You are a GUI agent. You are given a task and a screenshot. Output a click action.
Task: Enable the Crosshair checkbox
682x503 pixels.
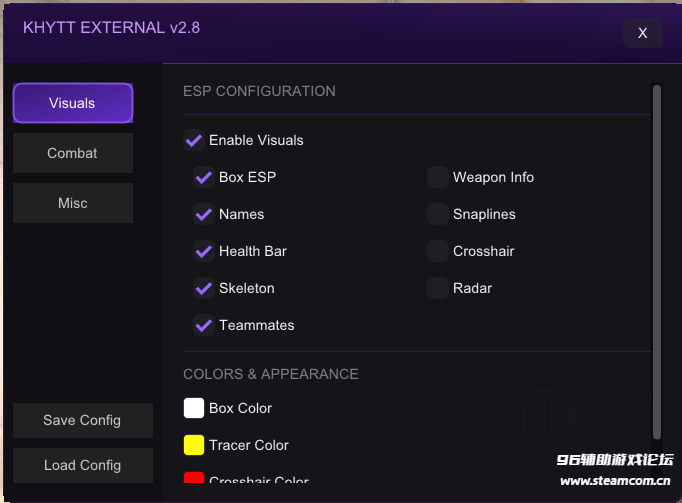tap(437, 252)
